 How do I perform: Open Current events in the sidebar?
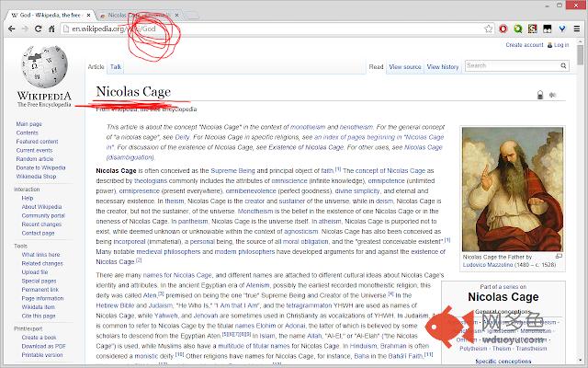click(35, 150)
